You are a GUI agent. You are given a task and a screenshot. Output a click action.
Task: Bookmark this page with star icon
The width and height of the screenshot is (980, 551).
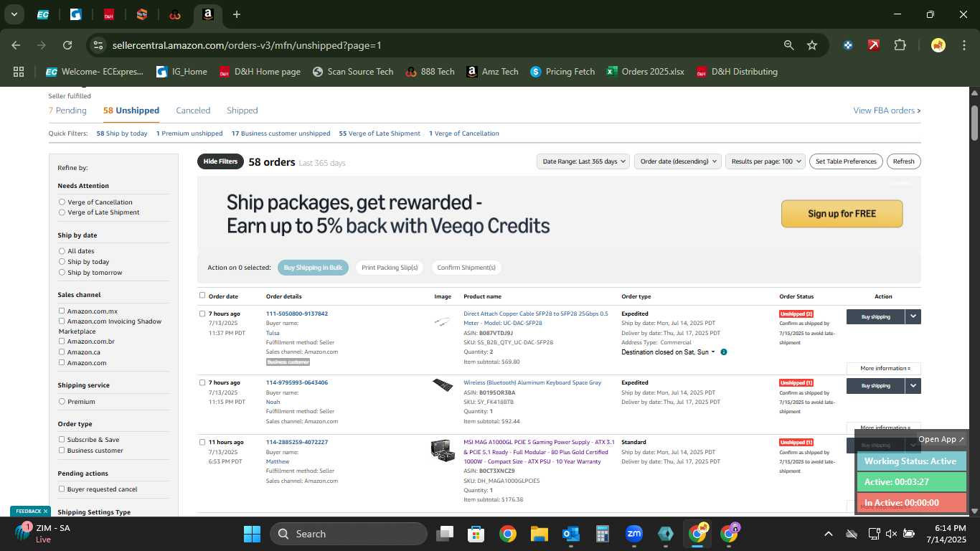[x=812, y=45]
